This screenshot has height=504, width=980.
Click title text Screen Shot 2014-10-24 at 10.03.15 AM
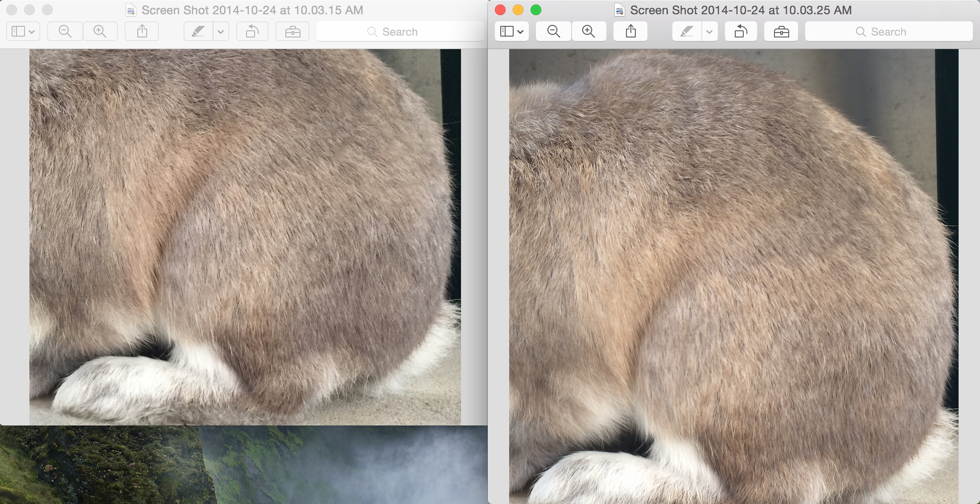(x=252, y=10)
